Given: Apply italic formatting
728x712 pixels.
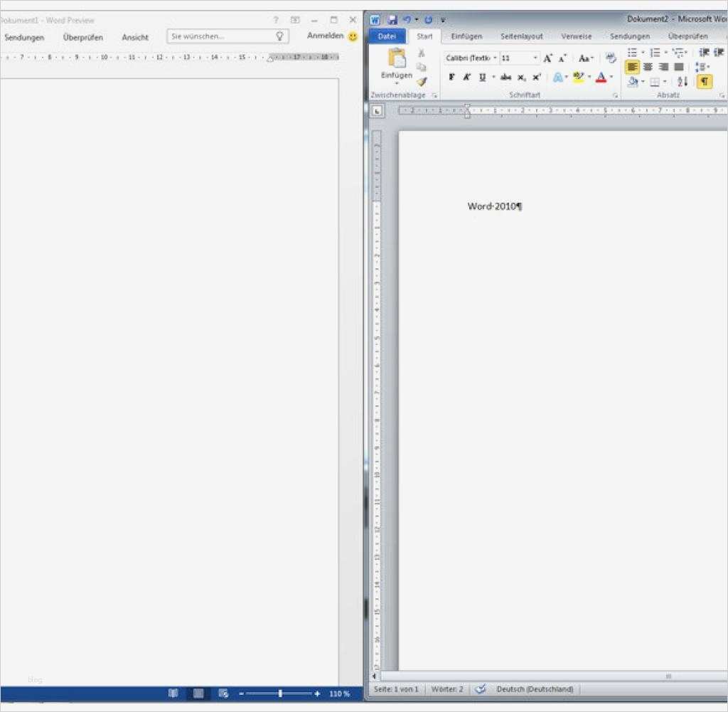Looking at the screenshot, I should coord(466,77).
